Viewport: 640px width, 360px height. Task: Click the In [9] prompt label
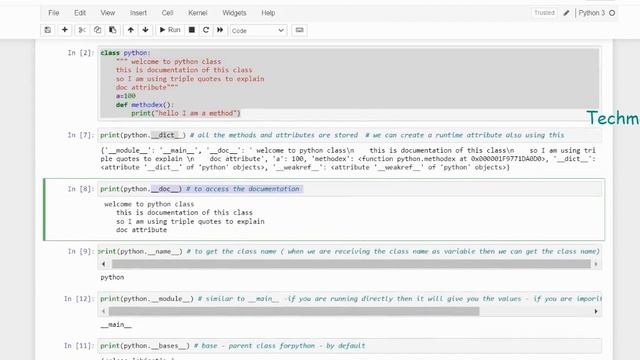click(x=81, y=251)
